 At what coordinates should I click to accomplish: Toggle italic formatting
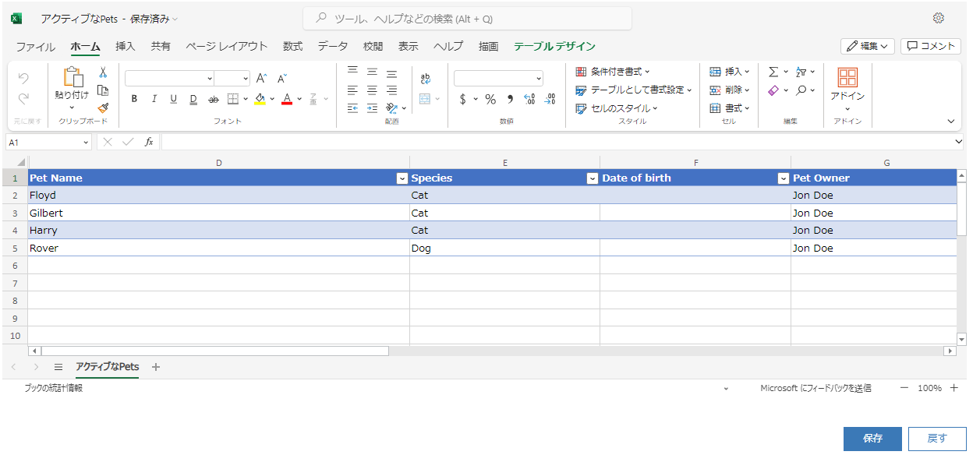pos(154,99)
